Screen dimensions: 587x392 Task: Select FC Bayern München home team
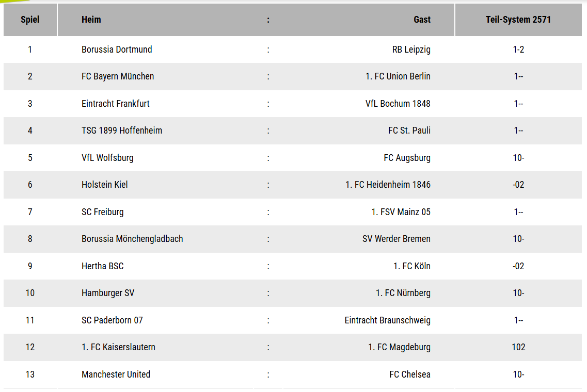118,76
